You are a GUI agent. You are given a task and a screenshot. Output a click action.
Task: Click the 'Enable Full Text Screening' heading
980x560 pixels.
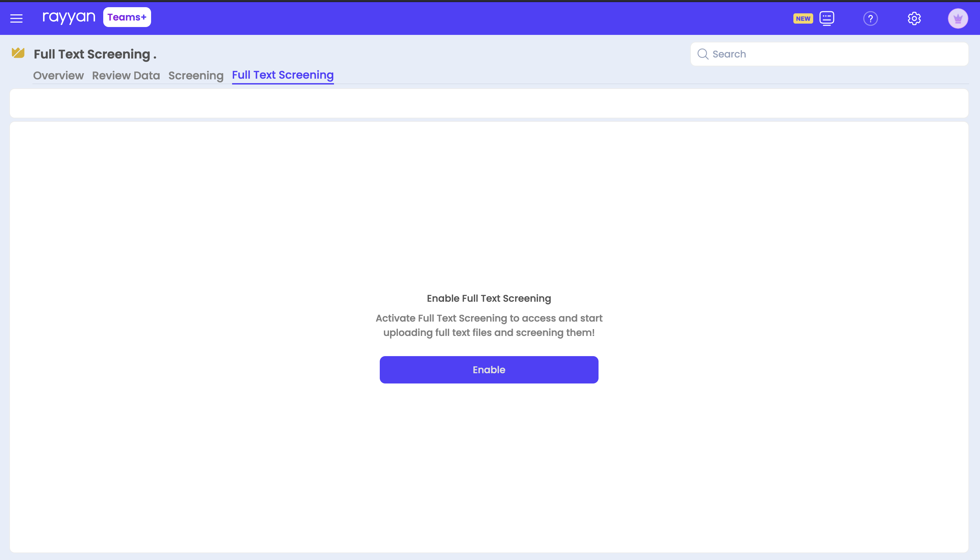[488, 298]
